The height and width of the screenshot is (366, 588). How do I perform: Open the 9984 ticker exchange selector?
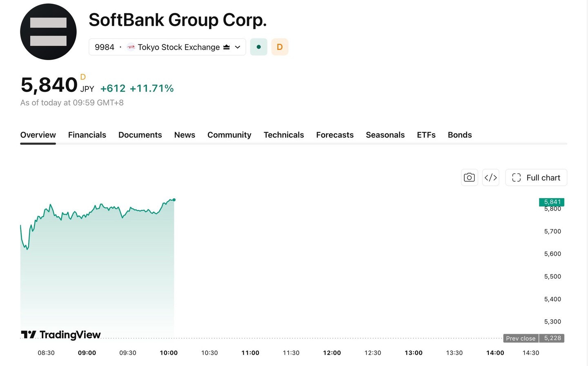167,47
